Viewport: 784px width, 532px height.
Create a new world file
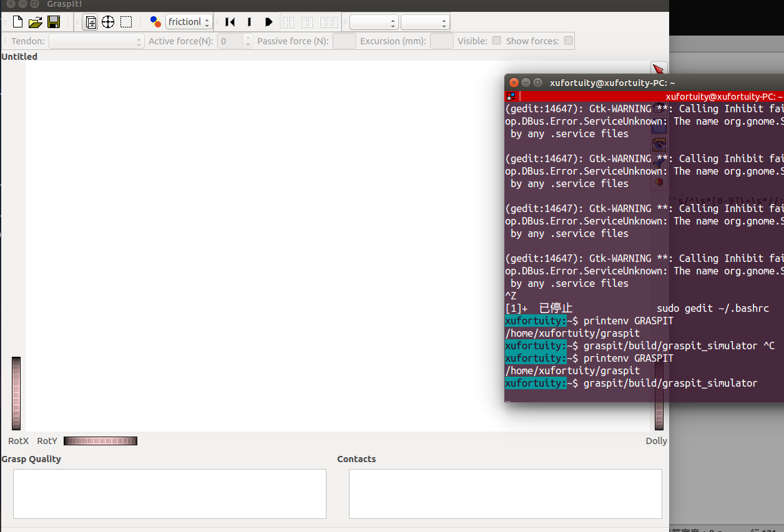pyautogui.click(x=18, y=21)
